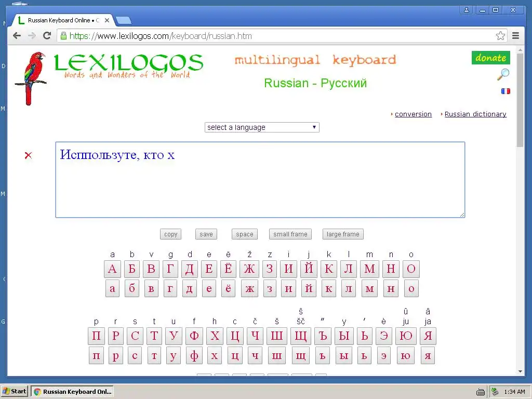This screenshot has height=399, width=532.
Task: Click the Chrome user profile icon
Action: tap(467, 10)
